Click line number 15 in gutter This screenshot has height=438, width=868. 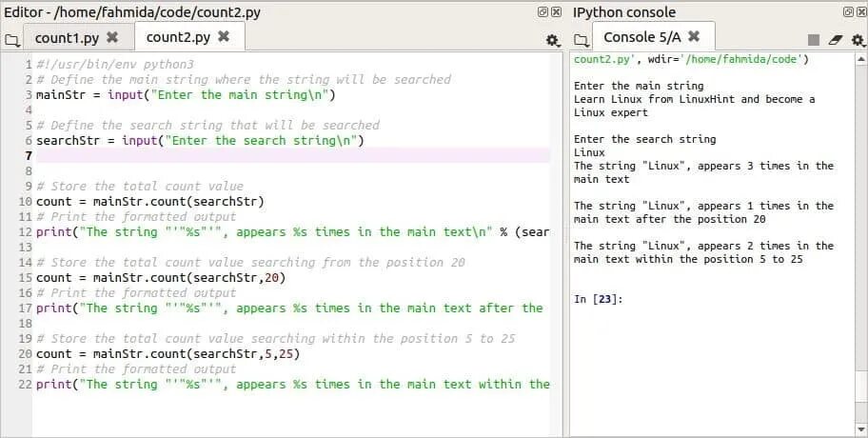click(x=26, y=277)
